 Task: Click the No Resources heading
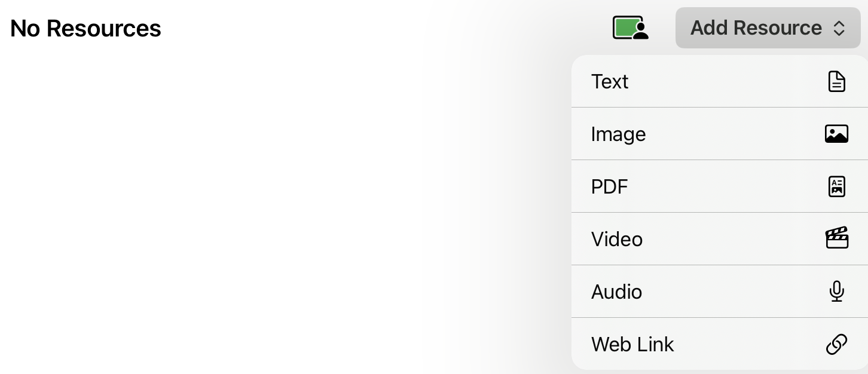click(x=85, y=28)
